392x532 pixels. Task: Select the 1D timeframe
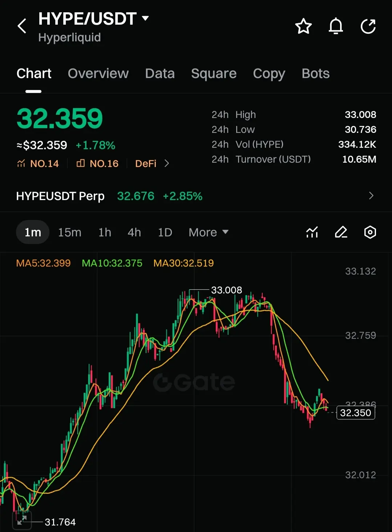pyautogui.click(x=165, y=232)
